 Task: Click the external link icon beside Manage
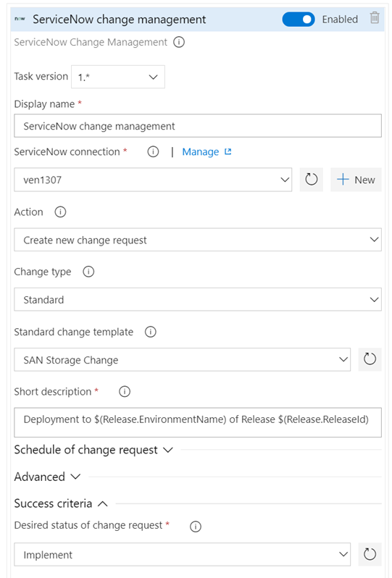point(228,151)
